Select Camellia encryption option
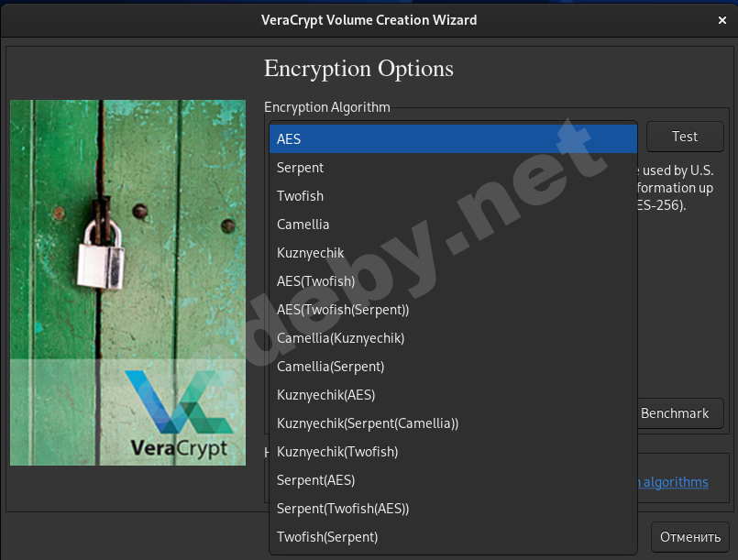This screenshot has width=738, height=560. click(x=453, y=225)
